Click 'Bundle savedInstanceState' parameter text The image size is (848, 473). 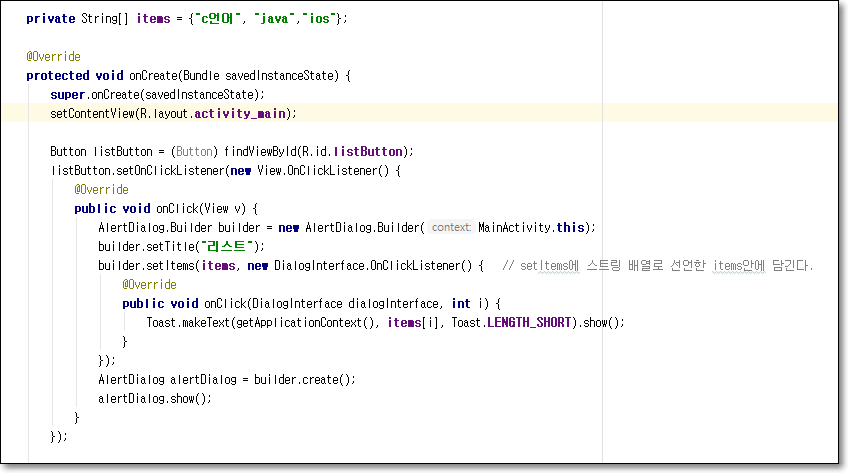(x=261, y=76)
